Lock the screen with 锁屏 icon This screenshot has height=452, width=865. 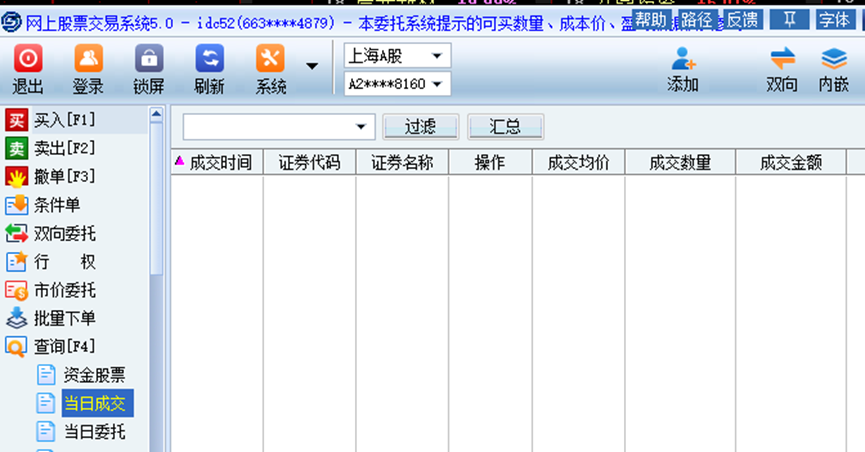[x=149, y=59]
